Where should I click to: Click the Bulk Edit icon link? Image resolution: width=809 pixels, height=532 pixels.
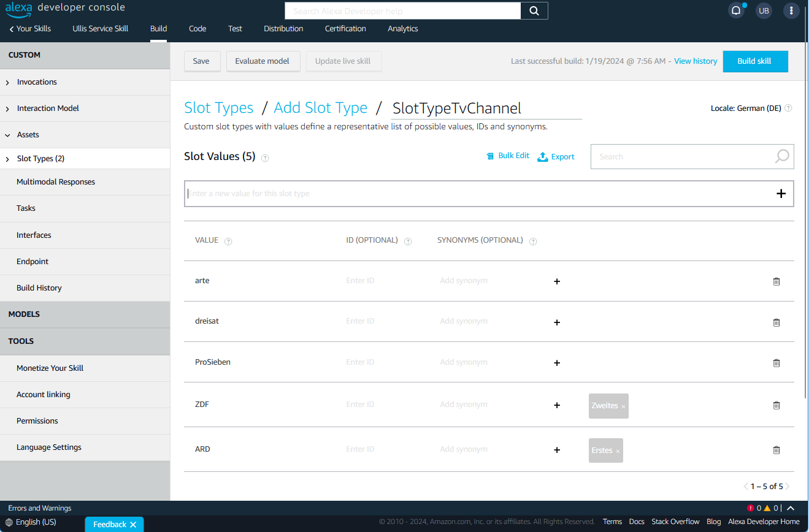tap(508, 156)
